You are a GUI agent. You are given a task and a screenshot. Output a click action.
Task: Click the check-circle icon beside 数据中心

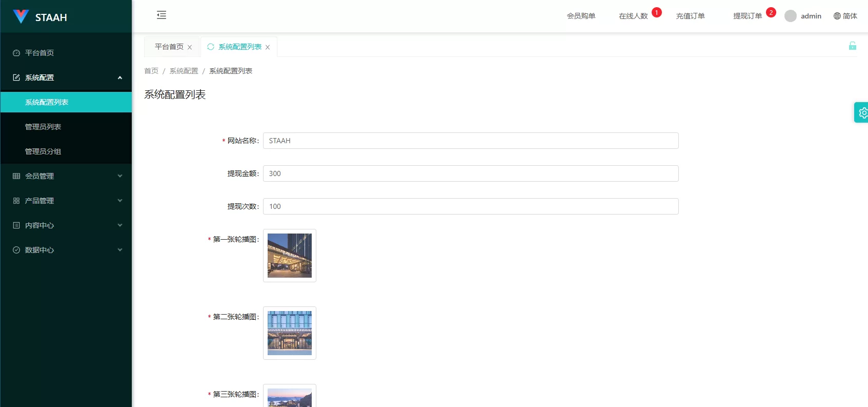16,250
